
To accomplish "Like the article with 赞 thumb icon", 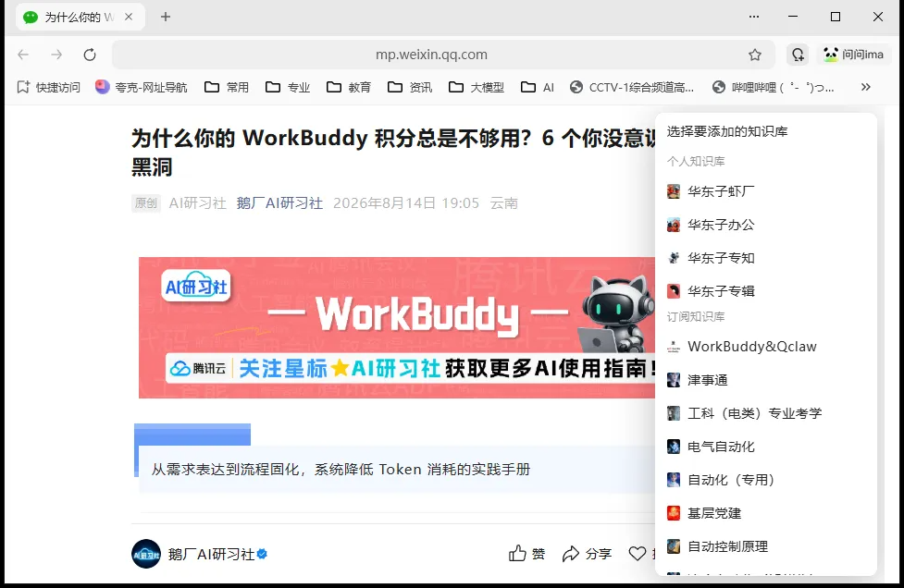I will [526, 554].
